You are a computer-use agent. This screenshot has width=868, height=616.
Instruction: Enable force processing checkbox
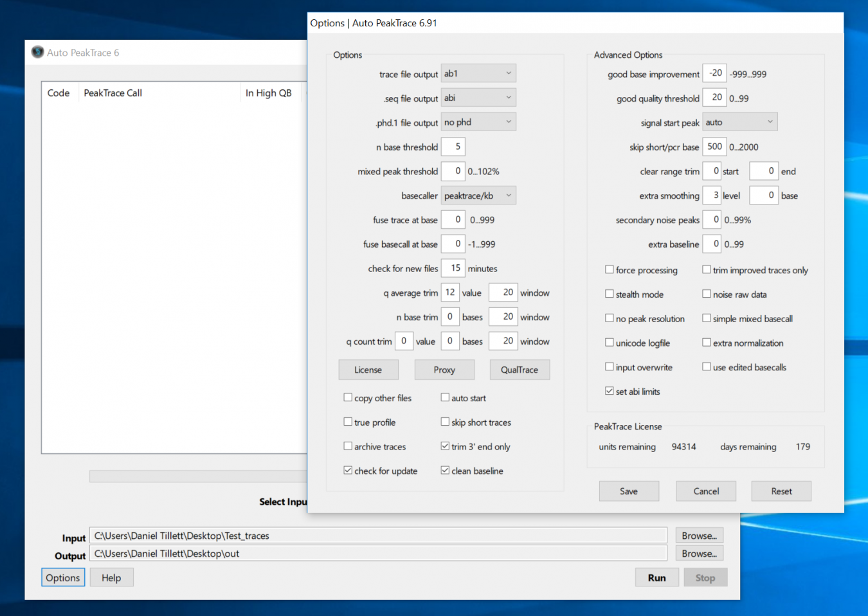610,269
